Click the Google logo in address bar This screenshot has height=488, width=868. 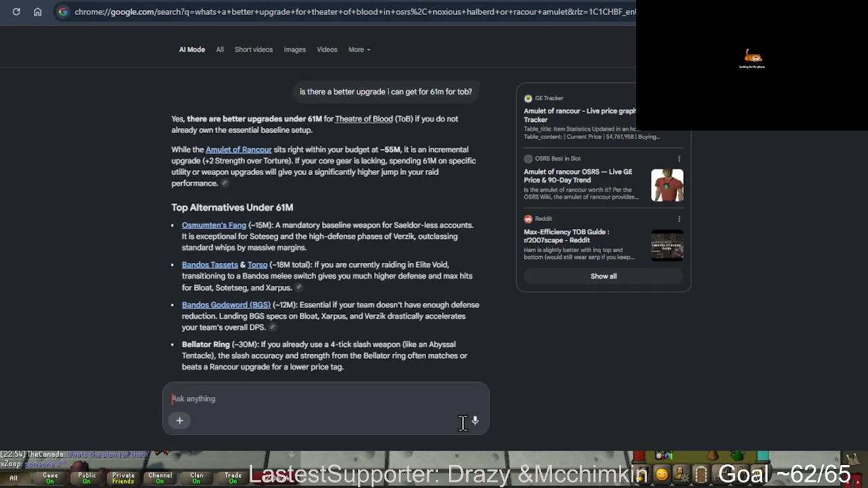63,12
